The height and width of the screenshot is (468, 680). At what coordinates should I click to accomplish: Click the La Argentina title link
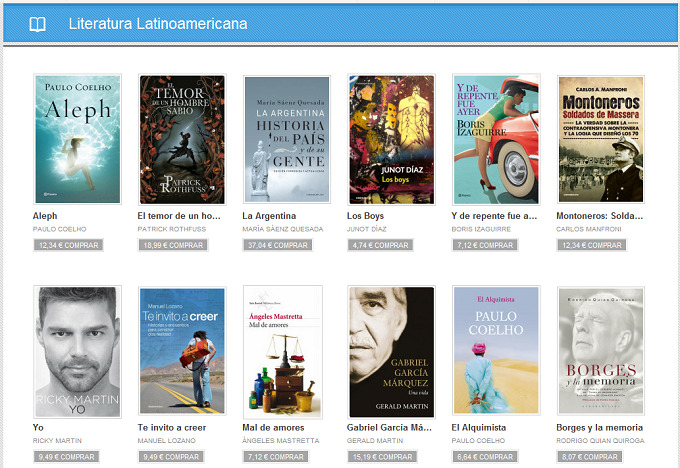click(x=269, y=216)
